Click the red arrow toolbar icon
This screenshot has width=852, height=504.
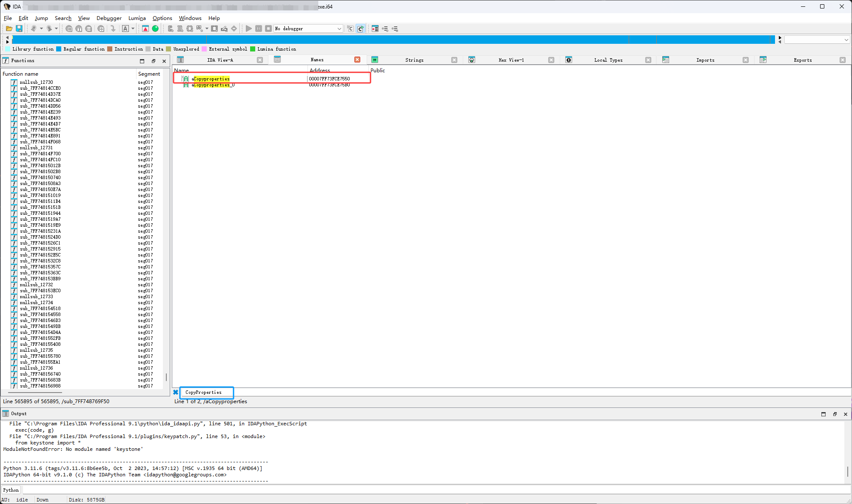pos(145,28)
